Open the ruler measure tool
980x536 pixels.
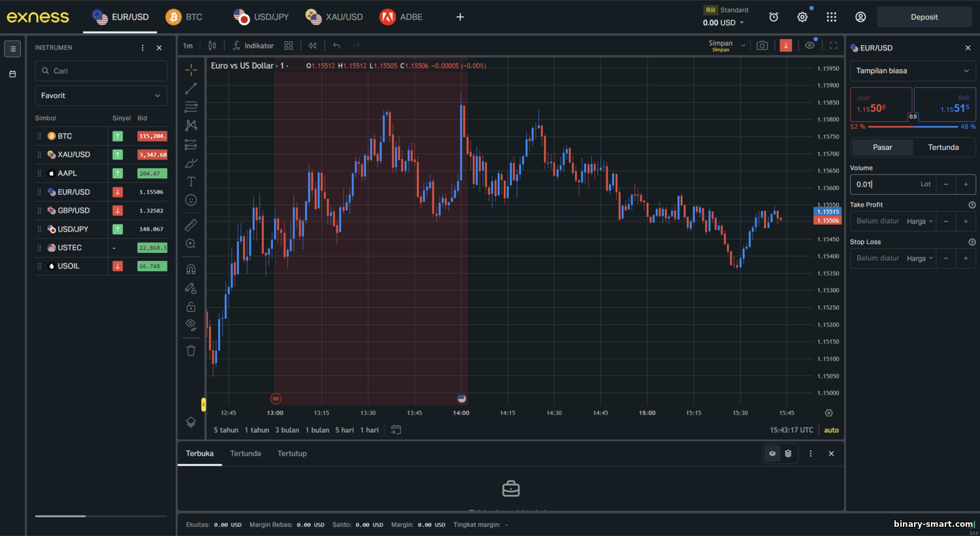point(191,225)
